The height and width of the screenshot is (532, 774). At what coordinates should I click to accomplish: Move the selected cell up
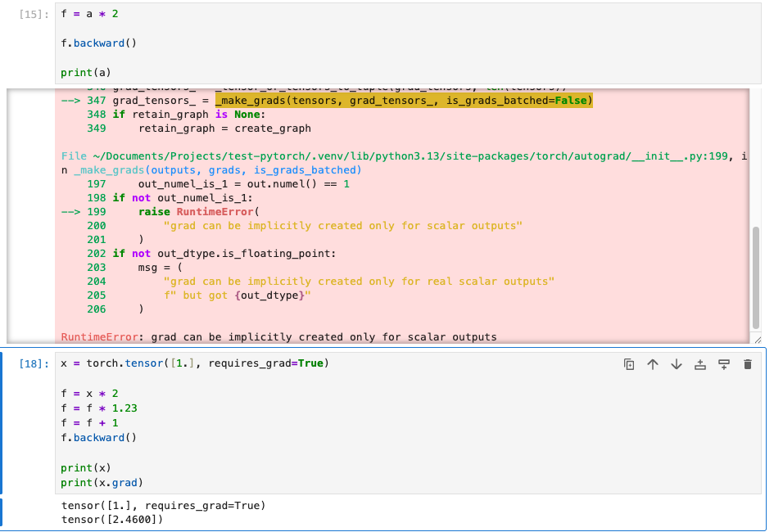(x=653, y=364)
